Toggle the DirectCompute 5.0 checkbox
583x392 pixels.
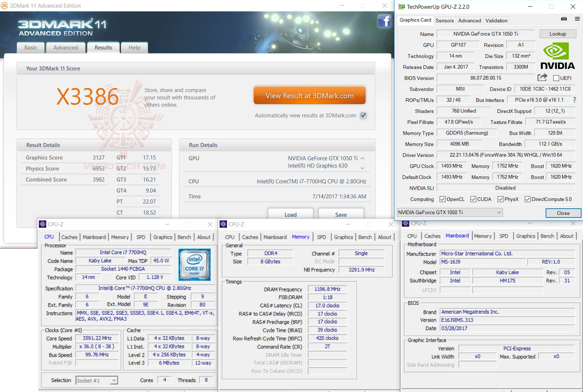point(528,199)
